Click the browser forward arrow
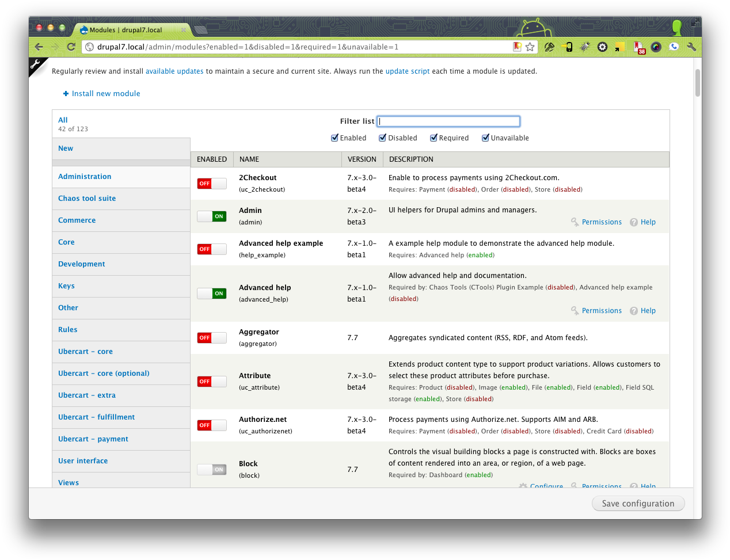This screenshot has height=560, width=730. [55, 47]
